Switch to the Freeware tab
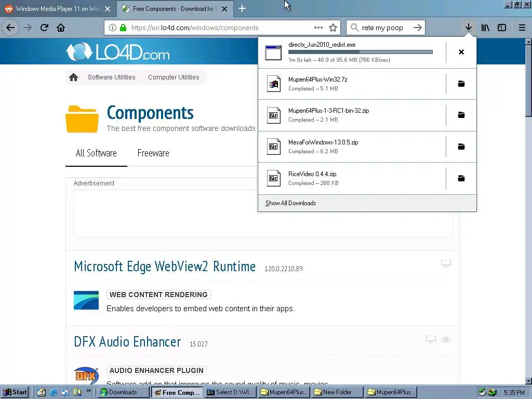 pos(153,153)
